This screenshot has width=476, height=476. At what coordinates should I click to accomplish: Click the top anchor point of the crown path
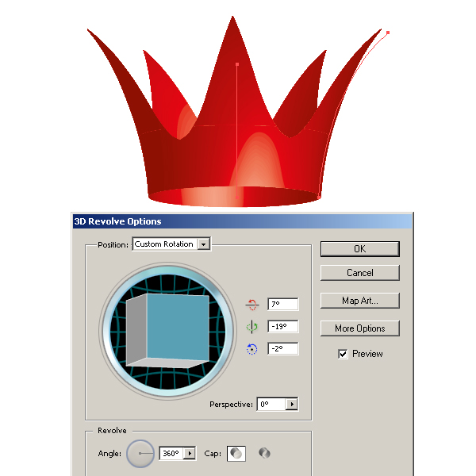click(388, 33)
